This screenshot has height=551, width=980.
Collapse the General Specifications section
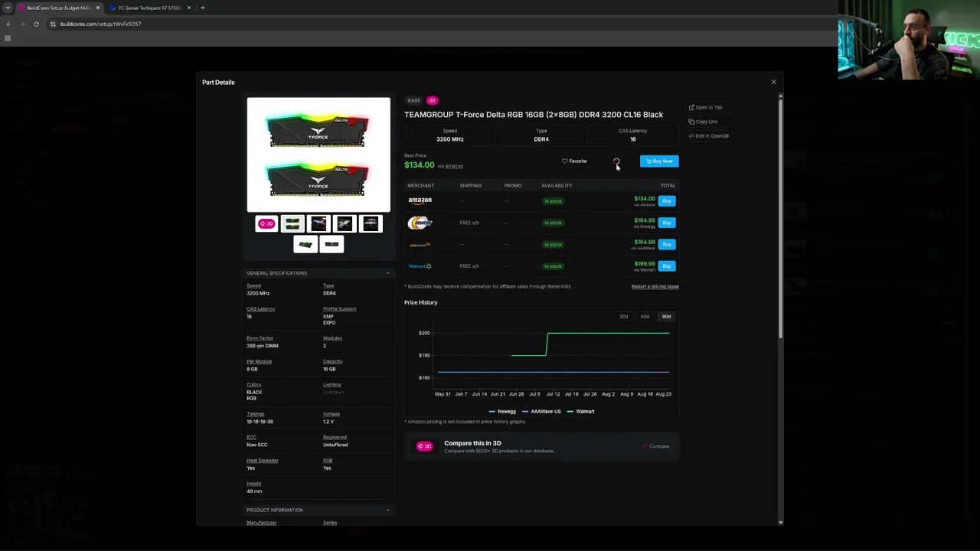pyautogui.click(x=318, y=273)
